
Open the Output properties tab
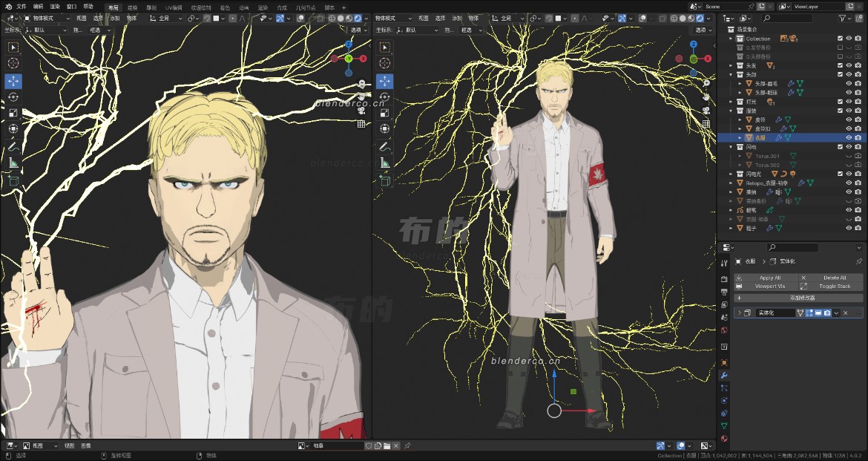click(x=724, y=292)
